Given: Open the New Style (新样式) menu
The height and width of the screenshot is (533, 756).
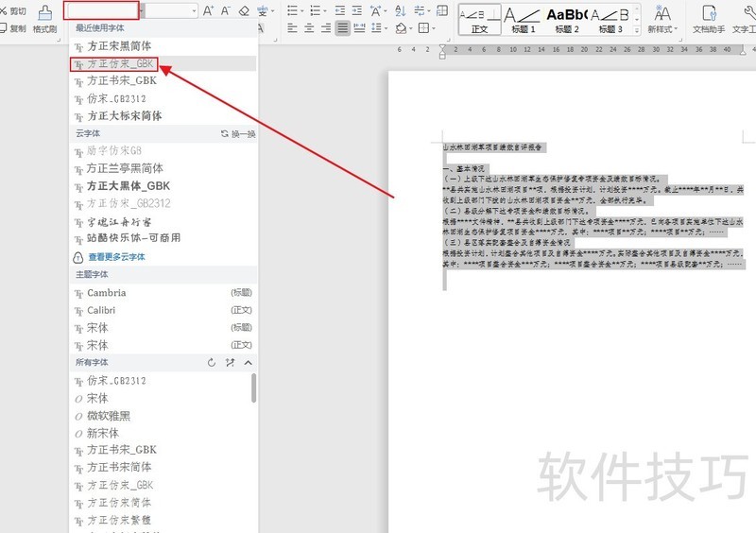Looking at the screenshot, I should coord(662,20).
